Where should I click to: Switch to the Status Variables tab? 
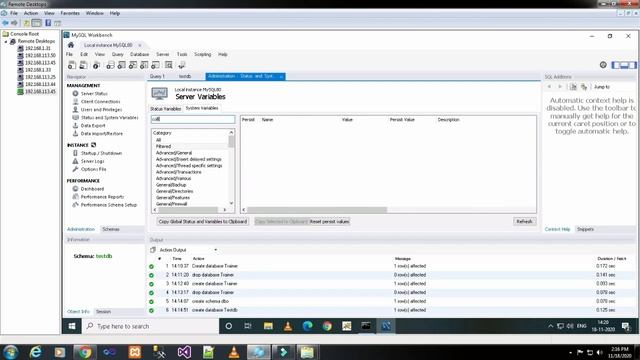click(x=165, y=109)
